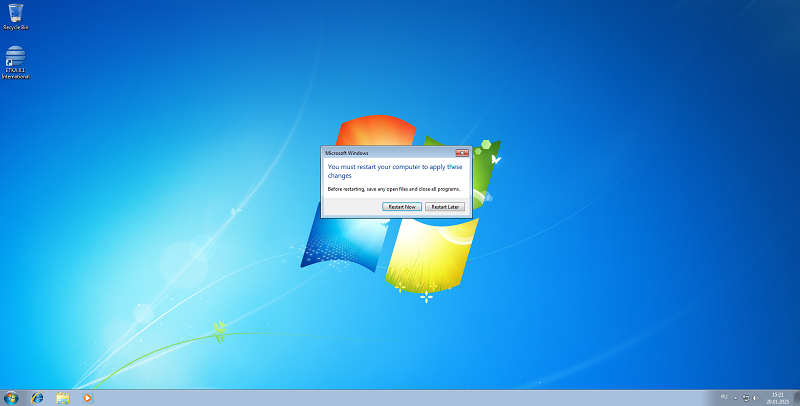Viewport: 800px width, 406px height.
Task: Show hidden system tray icons
Action: (x=736, y=398)
